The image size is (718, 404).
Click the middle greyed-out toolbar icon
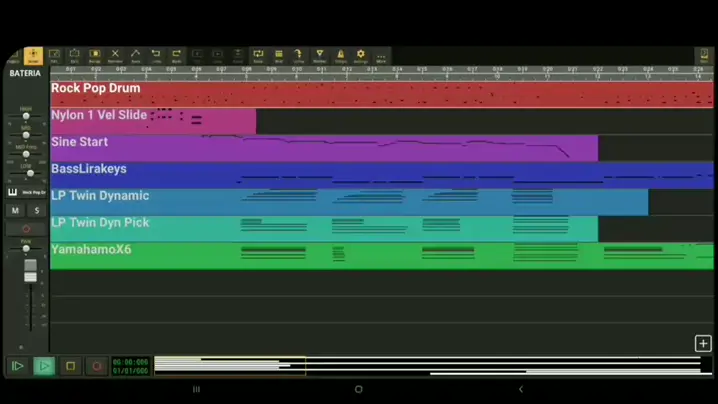click(218, 55)
